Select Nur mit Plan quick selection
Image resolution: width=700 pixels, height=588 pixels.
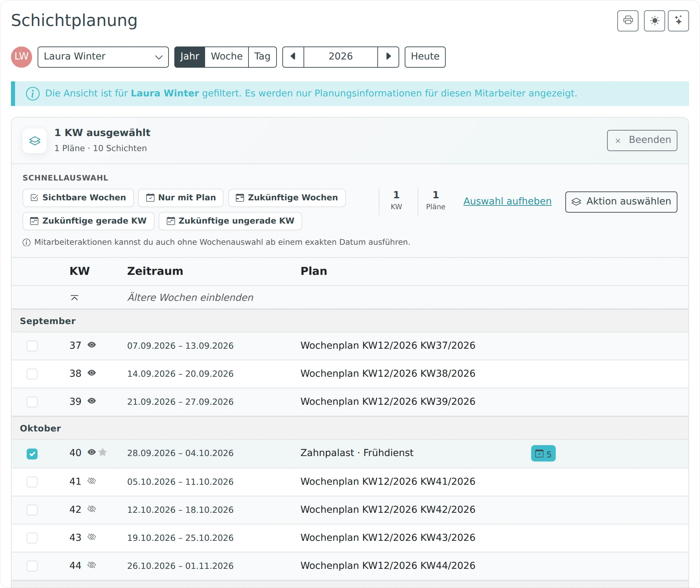pyautogui.click(x=181, y=198)
